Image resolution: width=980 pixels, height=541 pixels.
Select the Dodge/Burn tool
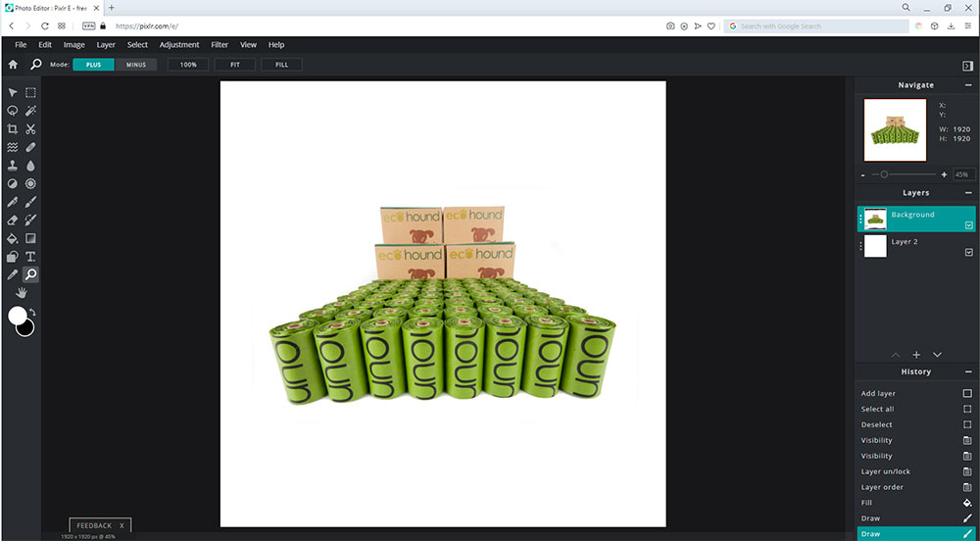[x=12, y=183]
